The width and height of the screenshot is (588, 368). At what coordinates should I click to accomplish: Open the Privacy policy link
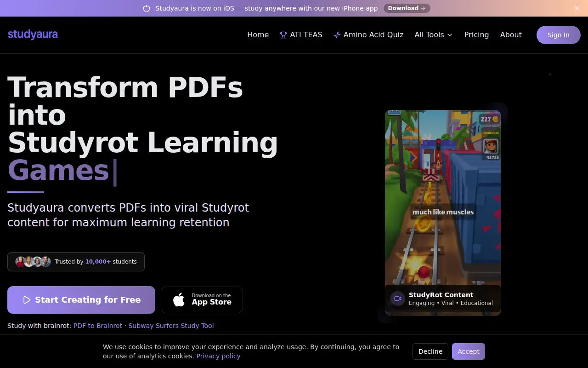coord(218,356)
